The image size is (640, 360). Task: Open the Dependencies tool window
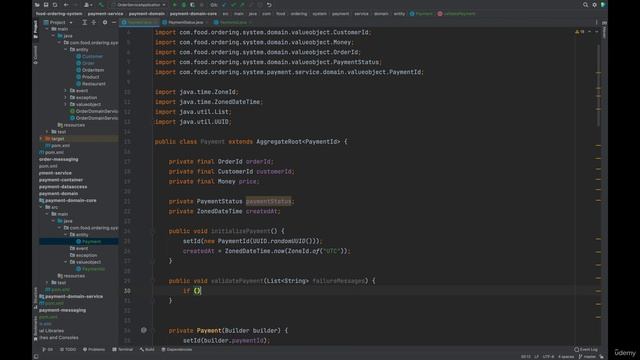pos(177,349)
